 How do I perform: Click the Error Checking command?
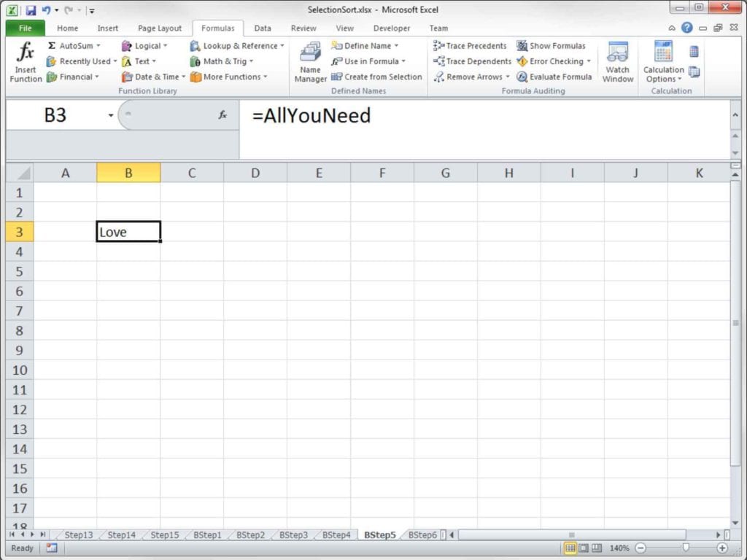point(552,61)
